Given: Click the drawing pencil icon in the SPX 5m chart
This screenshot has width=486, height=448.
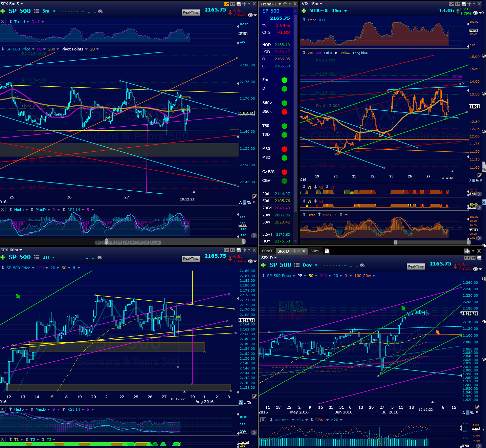Looking at the screenshot, I should (x=255, y=197).
